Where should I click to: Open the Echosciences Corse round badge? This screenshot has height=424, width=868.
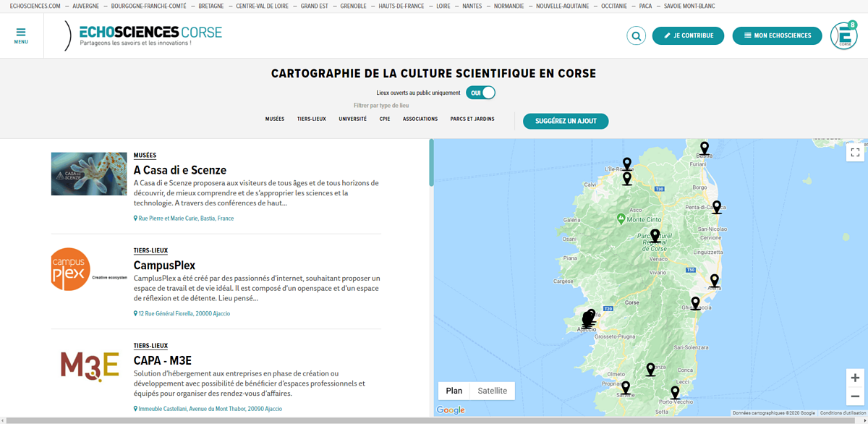click(843, 35)
